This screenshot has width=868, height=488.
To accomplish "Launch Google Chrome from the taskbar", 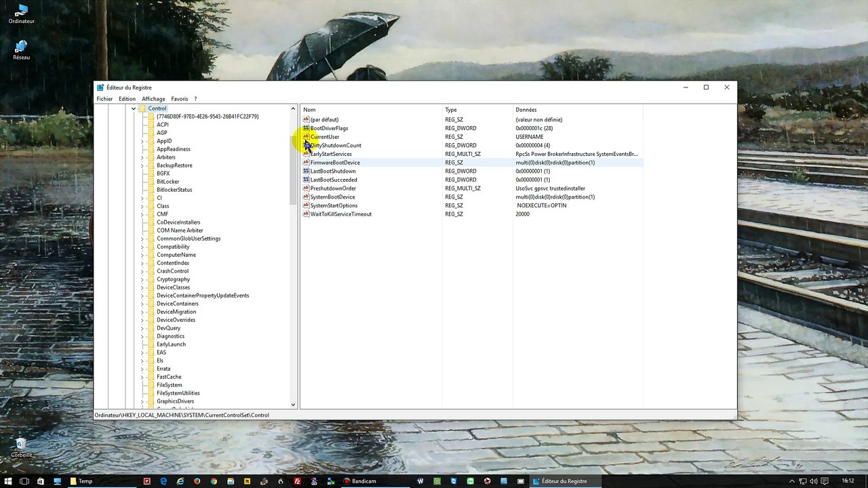I will click(x=214, y=481).
